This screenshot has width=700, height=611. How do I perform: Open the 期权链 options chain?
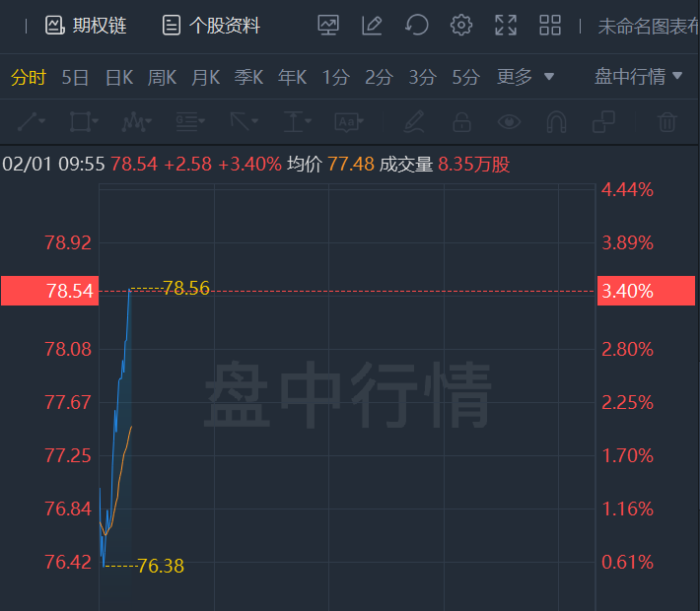[86, 26]
